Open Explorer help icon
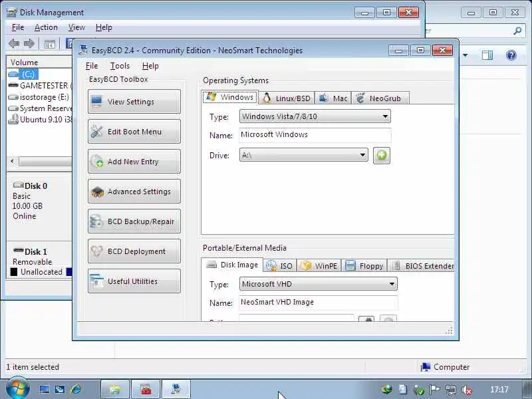This screenshot has width=532, height=399. pyautogui.click(x=511, y=55)
